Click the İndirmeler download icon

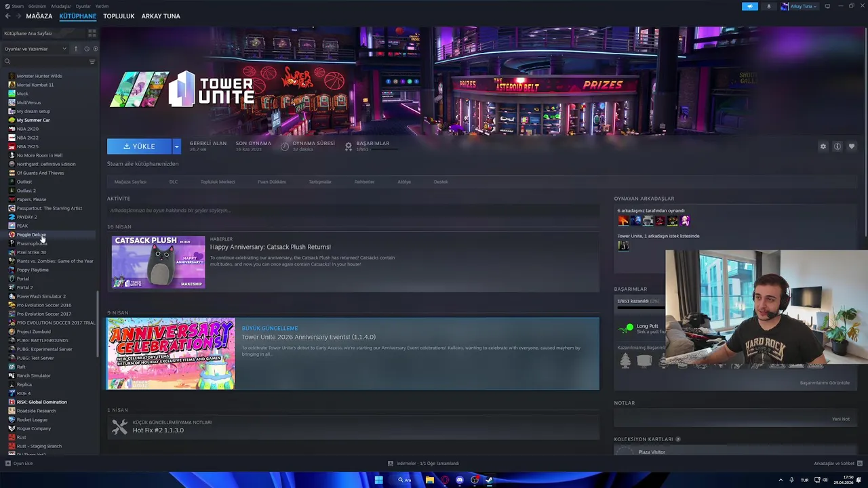coord(391,464)
